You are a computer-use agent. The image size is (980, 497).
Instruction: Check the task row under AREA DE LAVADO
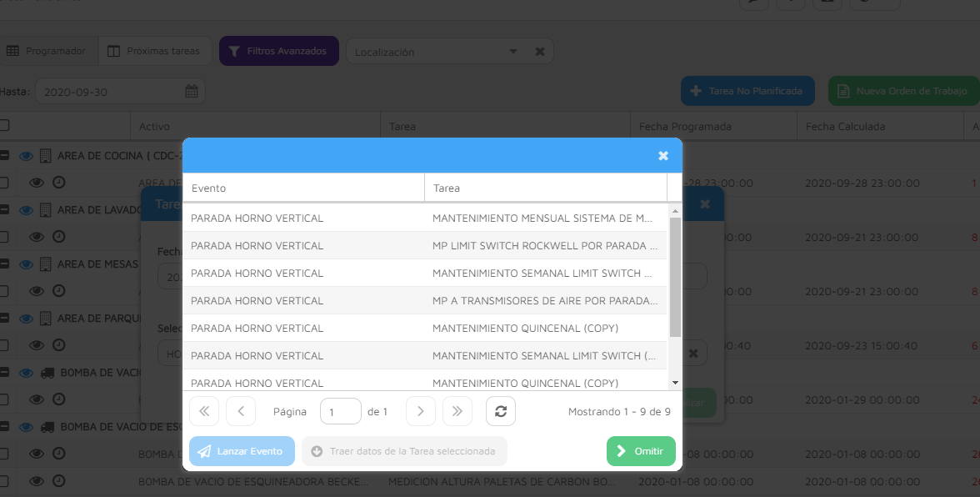click(3, 237)
